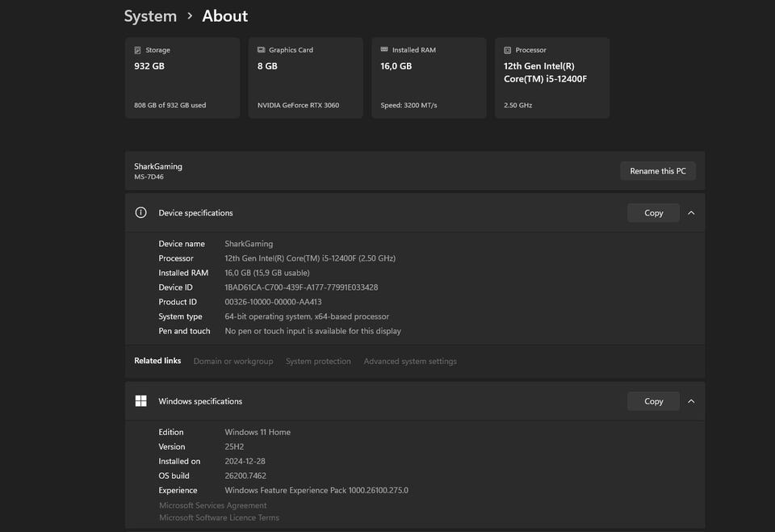
Task: Click the Storage icon in top card
Action: (138, 50)
